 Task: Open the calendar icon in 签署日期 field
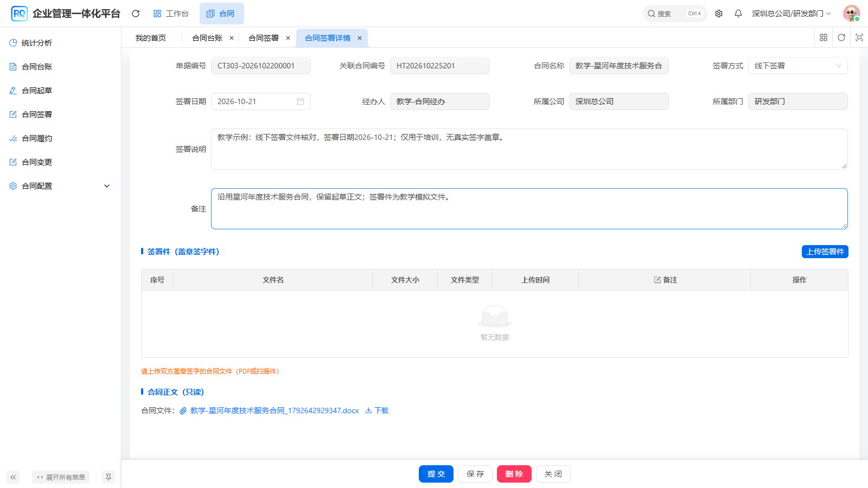pos(301,101)
